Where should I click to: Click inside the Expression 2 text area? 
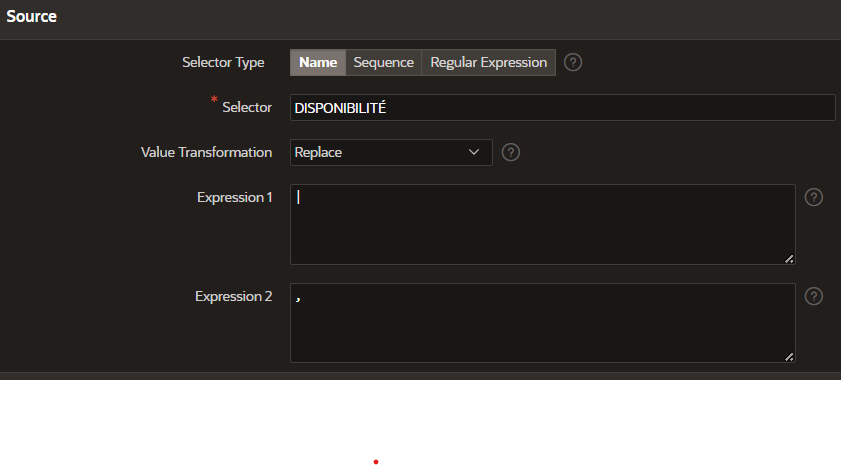point(542,322)
